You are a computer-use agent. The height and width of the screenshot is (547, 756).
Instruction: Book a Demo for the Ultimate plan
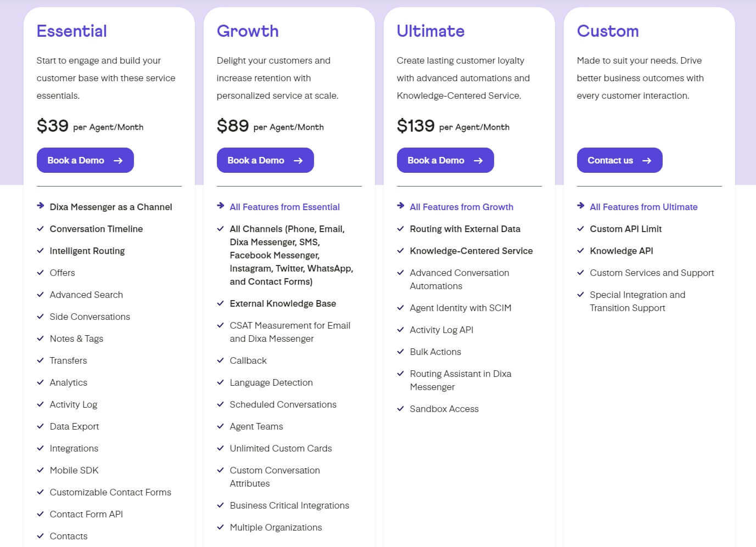tap(445, 160)
